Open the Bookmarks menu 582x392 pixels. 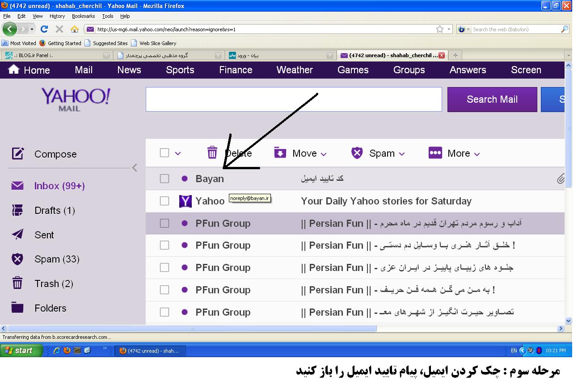pos(84,16)
